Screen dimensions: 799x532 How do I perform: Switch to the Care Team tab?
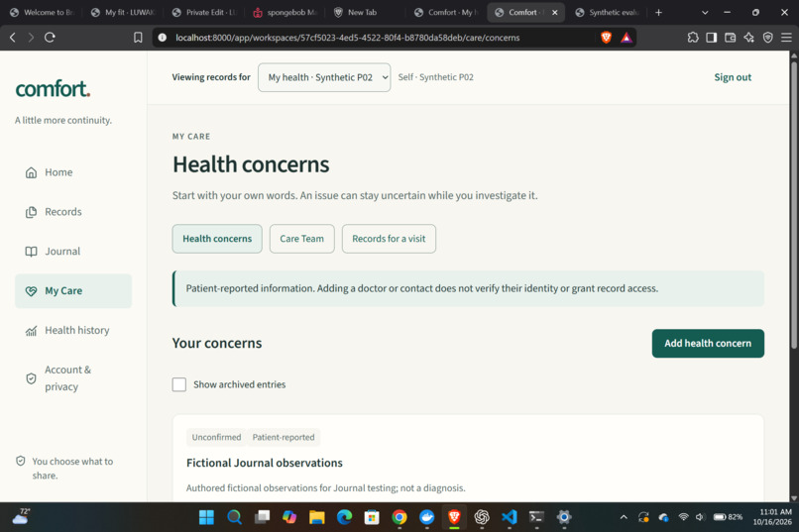301,239
